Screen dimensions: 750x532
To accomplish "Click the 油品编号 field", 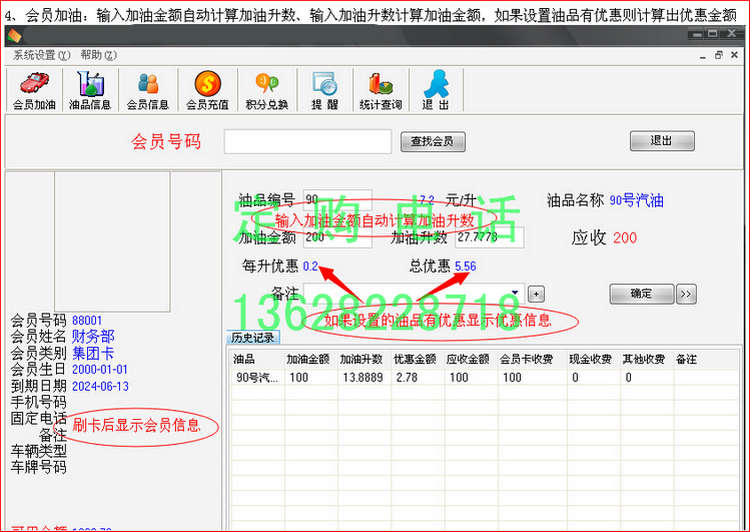I will (337, 199).
